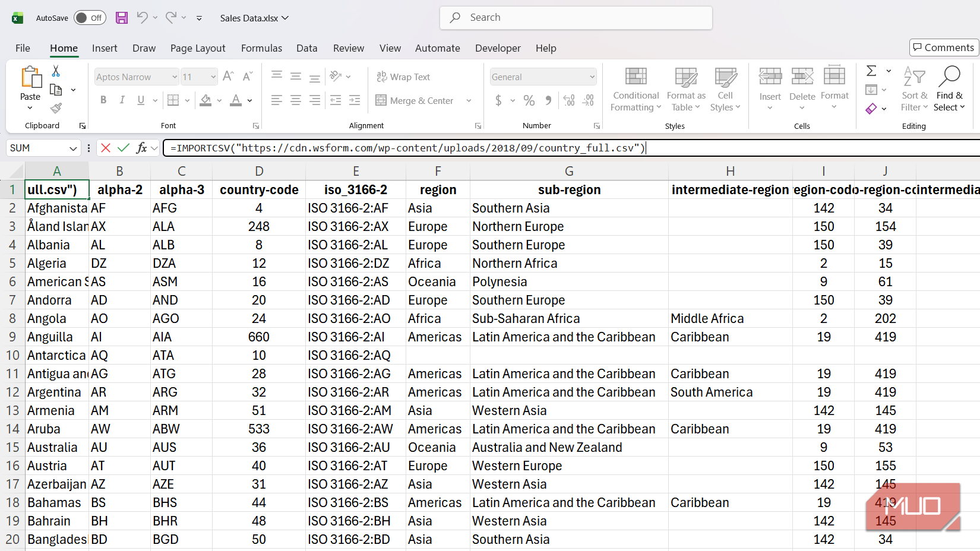980x551 pixels.
Task: Open Find & Select dropdown
Action: tap(949, 89)
